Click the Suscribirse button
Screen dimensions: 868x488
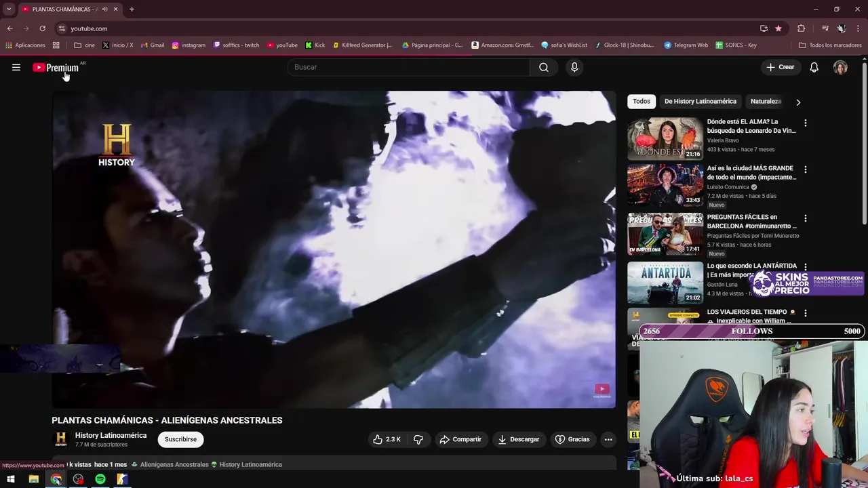(x=180, y=439)
